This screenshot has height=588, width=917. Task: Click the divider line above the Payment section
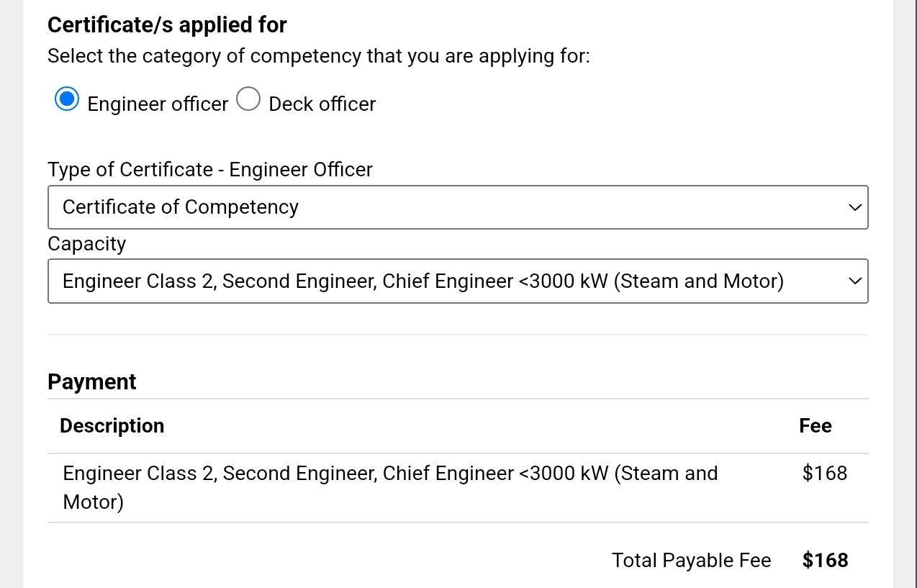pyautogui.click(x=458, y=335)
